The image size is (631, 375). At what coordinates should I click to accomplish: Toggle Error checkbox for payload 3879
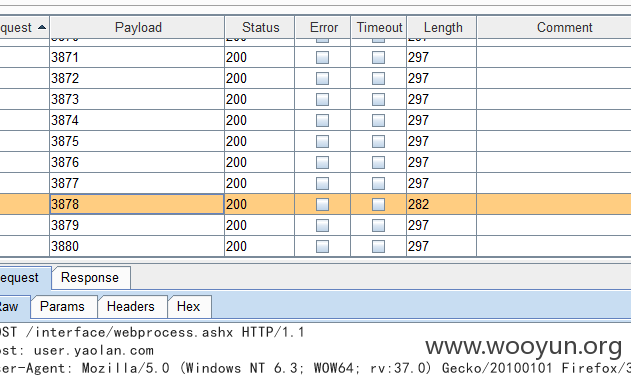click(322, 225)
